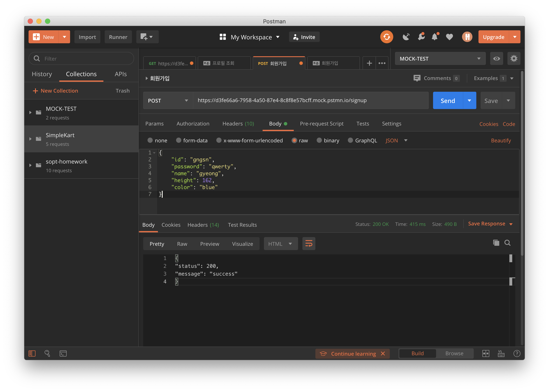Copy response with the clipboard icon
The image size is (549, 392).
tap(496, 243)
